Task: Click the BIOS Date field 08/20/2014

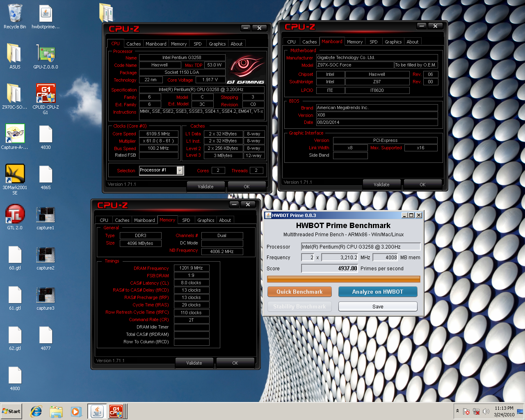Action: 377,122
